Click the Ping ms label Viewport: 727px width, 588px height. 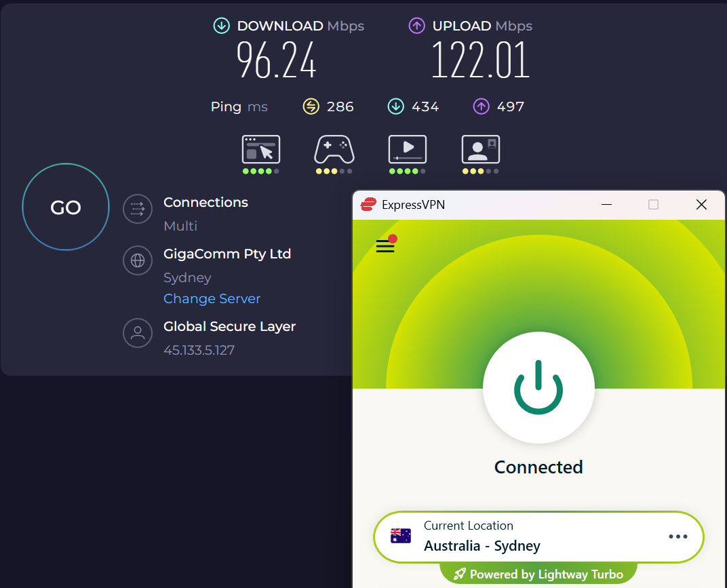click(x=239, y=106)
